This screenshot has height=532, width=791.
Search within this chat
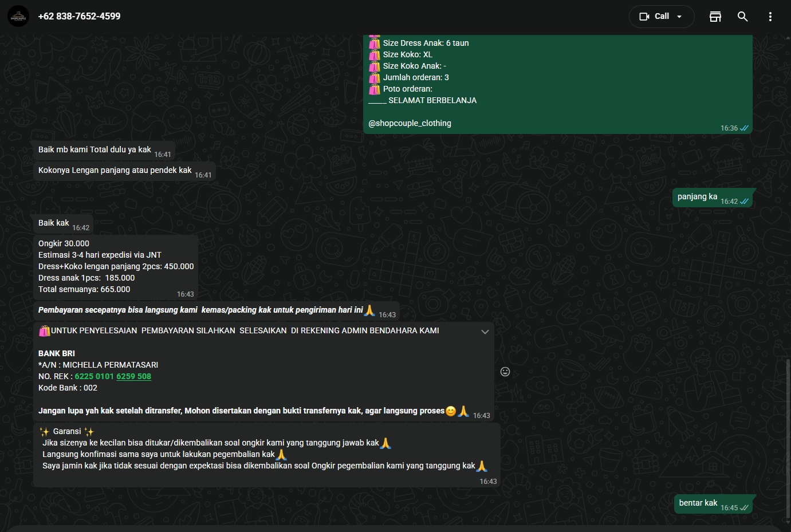coord(742,17)
